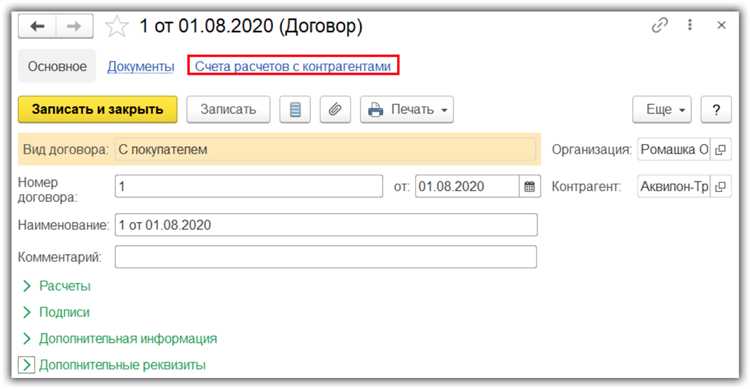
Task: Open the blue document report icon button
Action: pyautogui.click(x=295, y=110)
